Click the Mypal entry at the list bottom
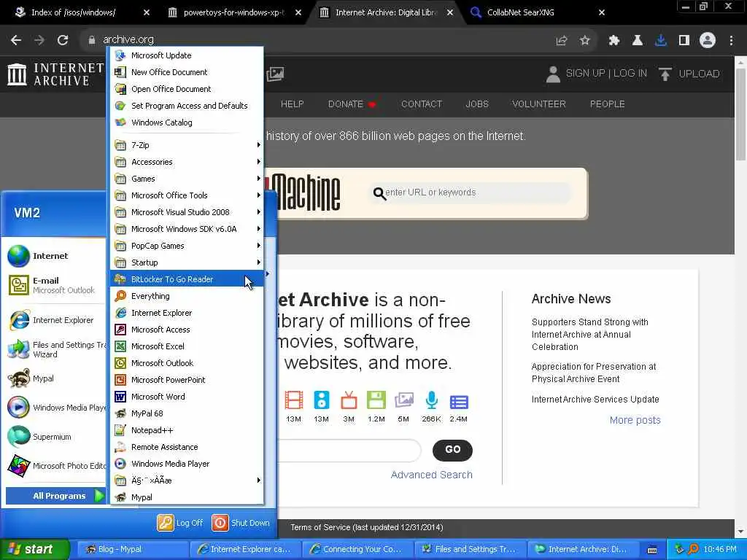This screenshot has width=747, height=560. point(187,497)
